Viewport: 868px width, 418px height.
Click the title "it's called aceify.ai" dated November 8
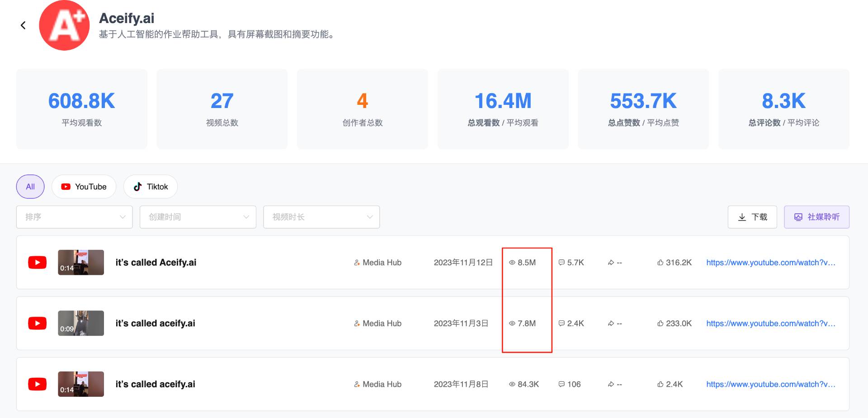(156, 384)
